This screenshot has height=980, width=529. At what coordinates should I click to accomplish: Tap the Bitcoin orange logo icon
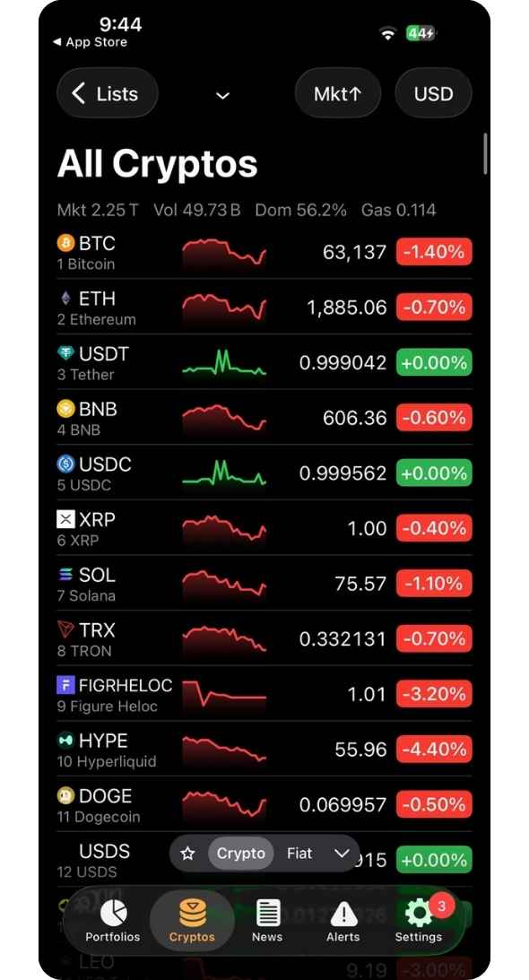(65, 242)
